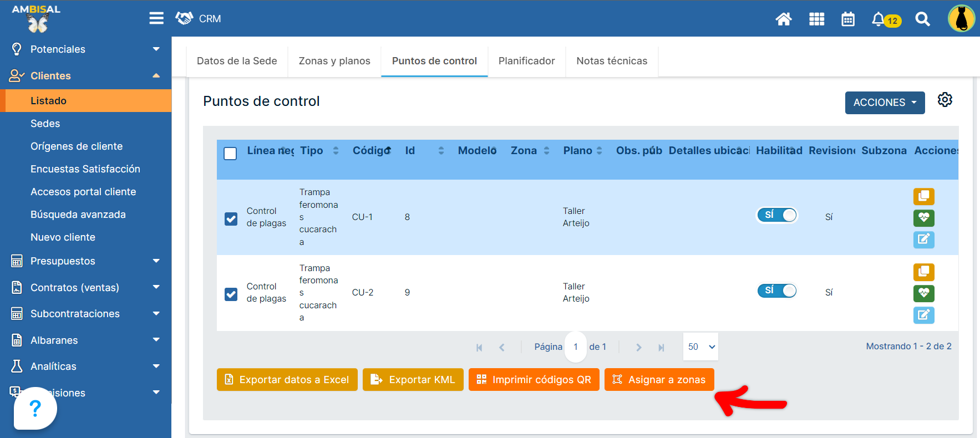This screenshot has height=438, width=980.
Task: Open the 50 rows-per-page dropdown
Action: (701, 347)
